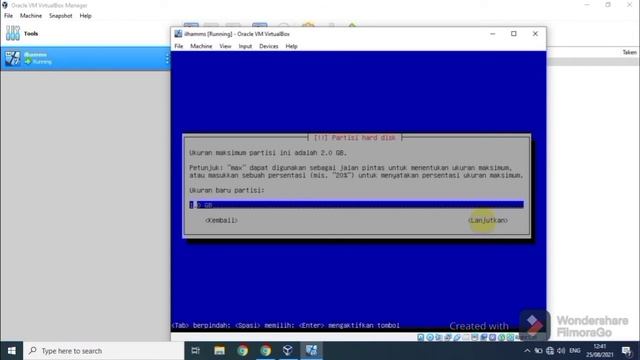The height and width of the screenshot is (360, 640).
Task: Open Machine menu of running VM window
Action: (x=201, y=46)
